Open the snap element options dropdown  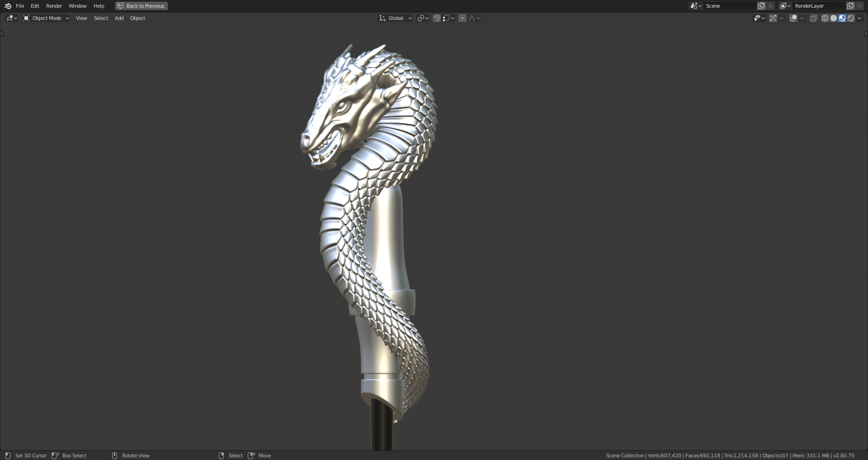(448, 18)
